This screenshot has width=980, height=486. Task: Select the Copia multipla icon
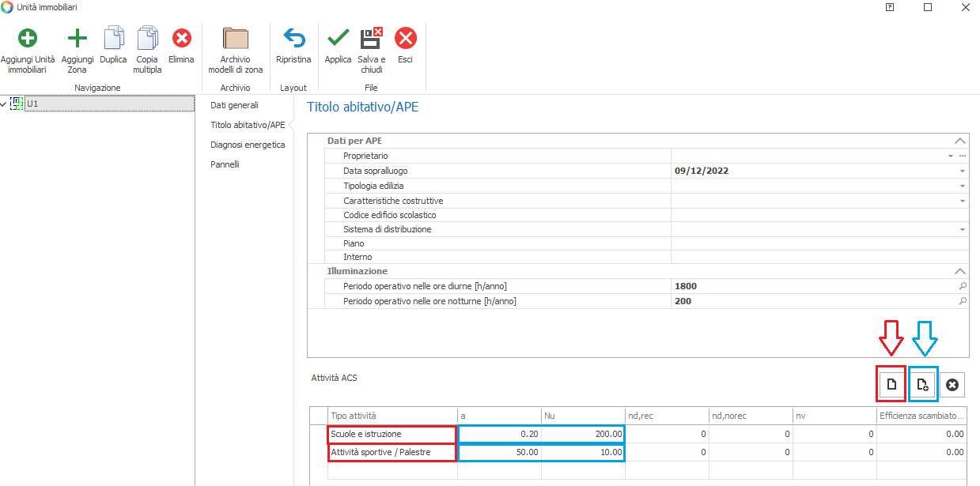[x=147, y=39]
